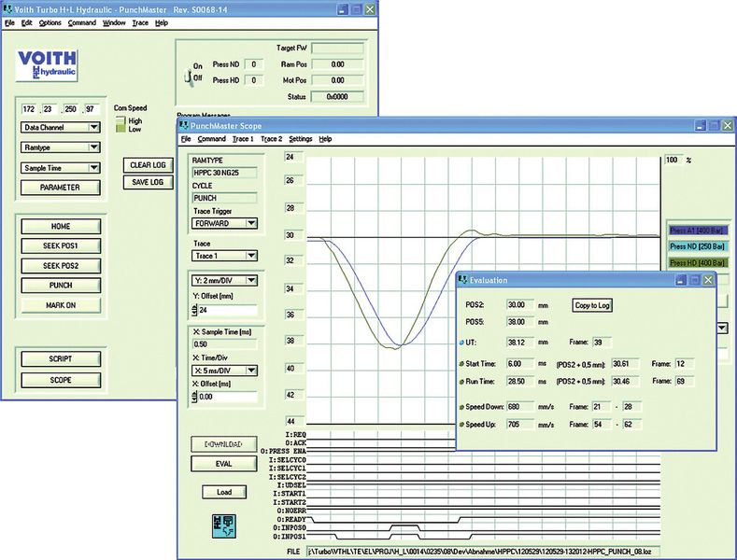Click the 100 percent zoom field
The width and height of the screenshot is (737, 560).
click(x=673, y=160)
